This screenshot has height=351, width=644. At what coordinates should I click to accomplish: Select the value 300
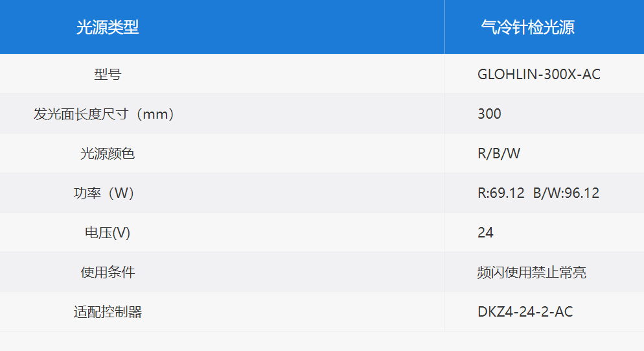[489, 114]
